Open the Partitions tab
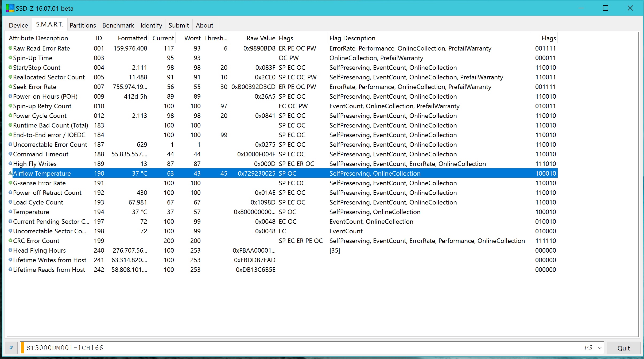Screen dimensions: 644x359 (83, 25)
